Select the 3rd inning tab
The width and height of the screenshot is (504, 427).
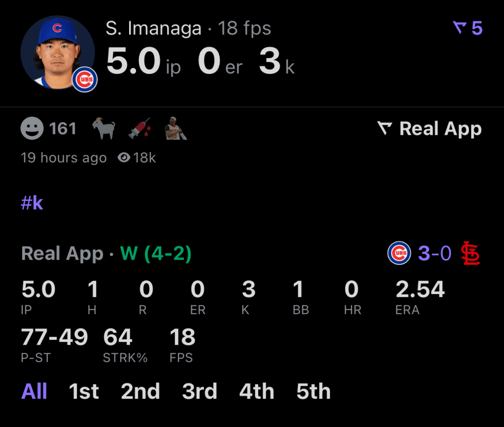[200, 392]
